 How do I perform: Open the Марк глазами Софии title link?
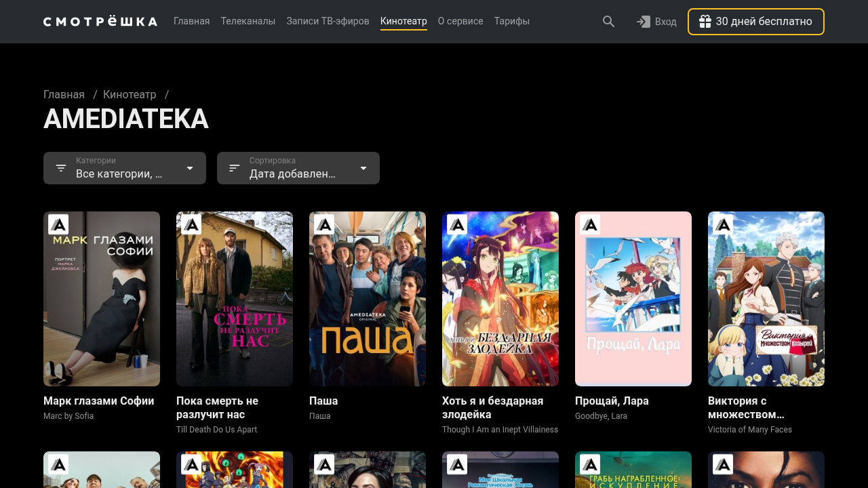click(x=99, y=401)
